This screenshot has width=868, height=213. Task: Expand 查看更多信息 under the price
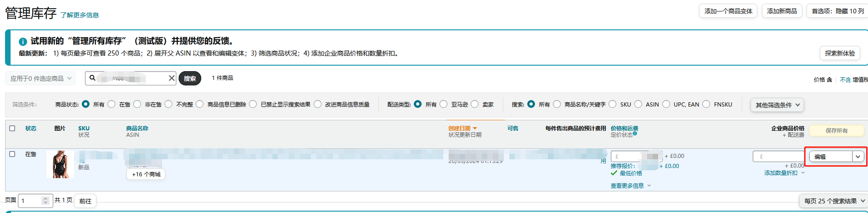pyautogui.click(x=630, y=186)
